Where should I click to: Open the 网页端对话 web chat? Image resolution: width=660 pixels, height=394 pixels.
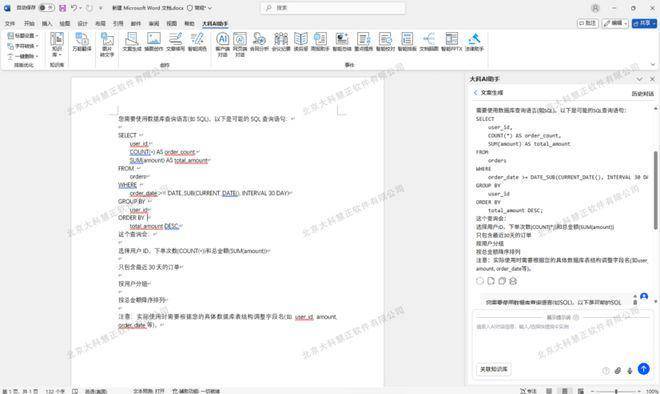[x=240, y=44]
